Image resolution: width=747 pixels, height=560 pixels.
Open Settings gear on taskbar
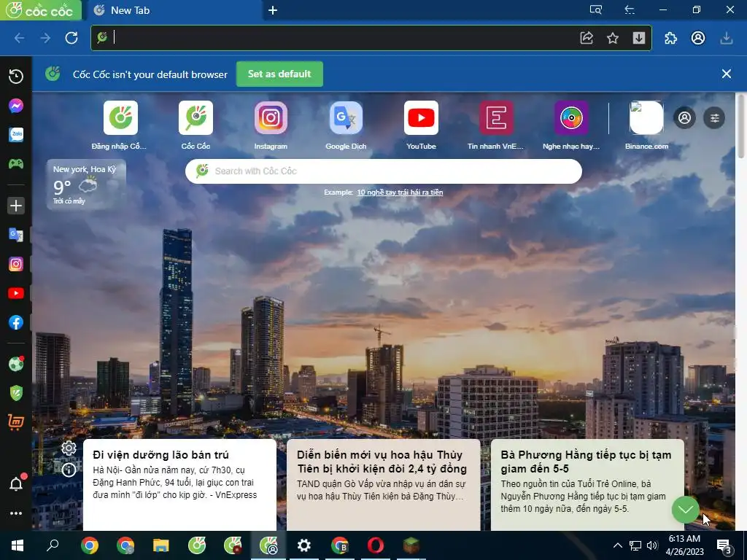pos(304,545)
